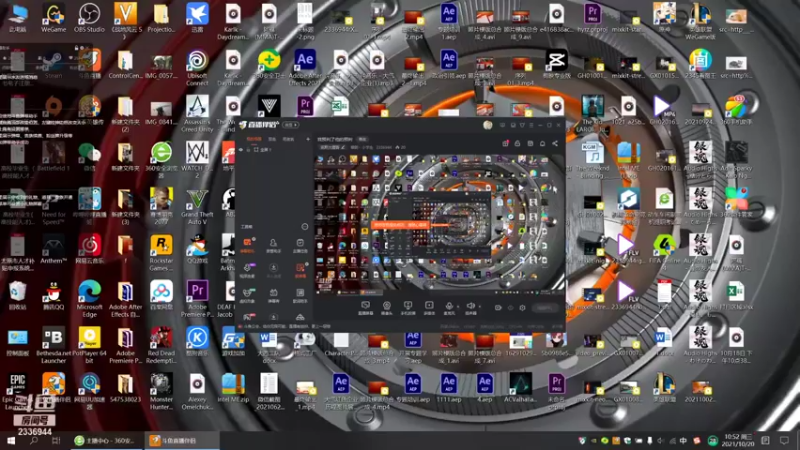The height and width of the screenshot is (450, 800).
Task: Switch to the second scene tab
Action: (272, 139)
